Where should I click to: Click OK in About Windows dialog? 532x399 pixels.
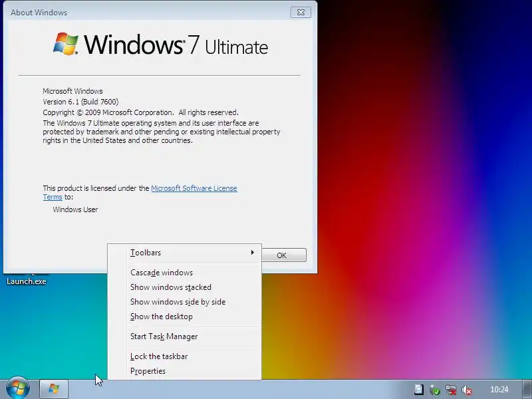(x=284, y=255)
